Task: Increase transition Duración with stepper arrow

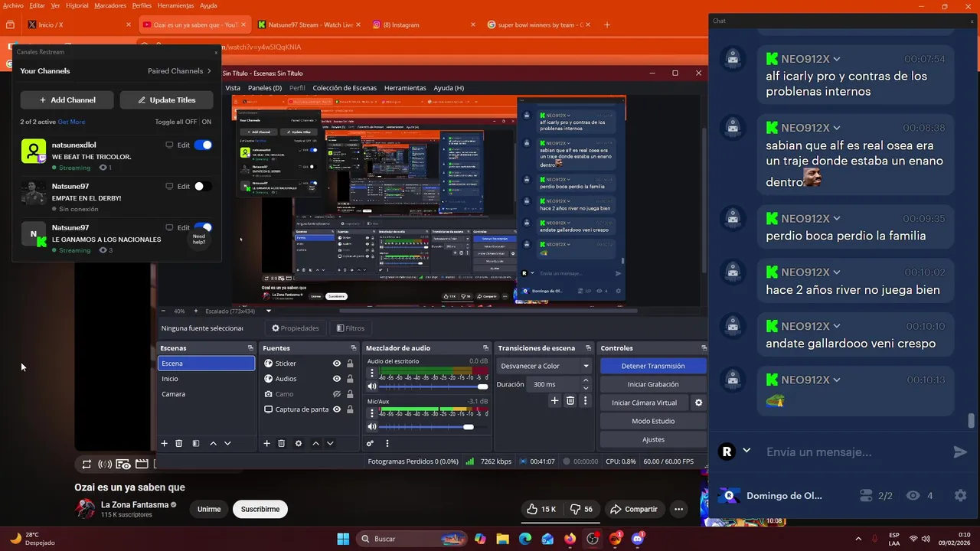Action: (586, 380)
